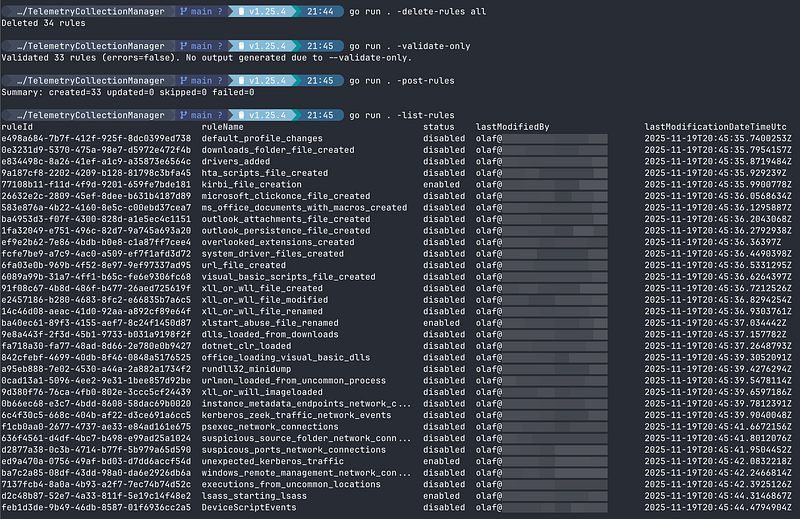Click rule name 'xll_or_wll_file_renamed'
The height and width of the screenshot is (519, 800).
tap(262, 311)
